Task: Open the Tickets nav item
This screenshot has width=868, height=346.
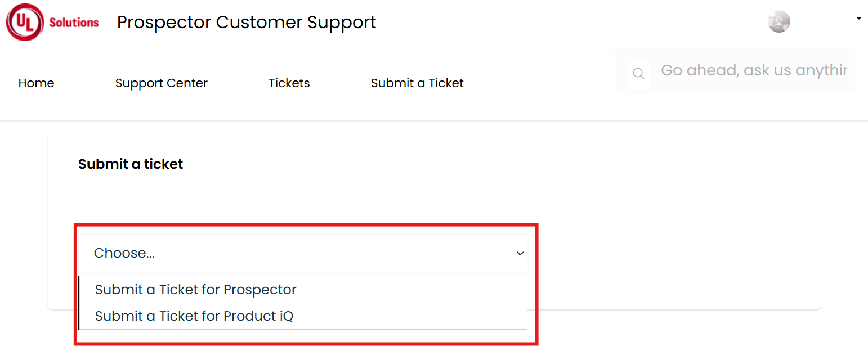Action: point(289,83)
